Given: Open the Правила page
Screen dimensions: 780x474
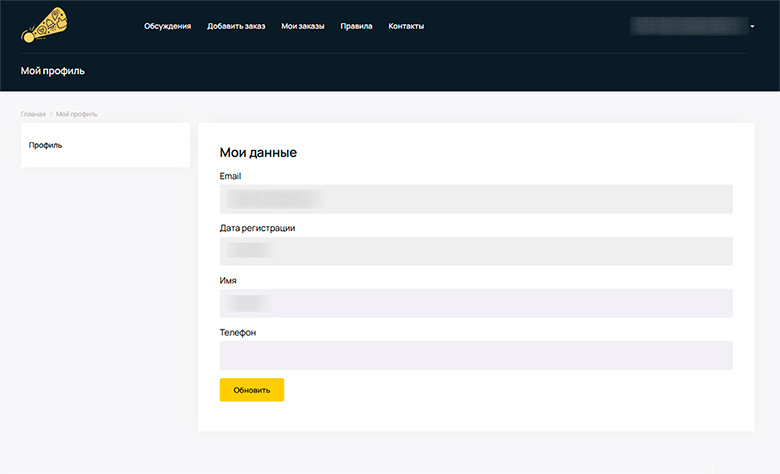Looking at the screenshot, I should (x=356, y=26).
